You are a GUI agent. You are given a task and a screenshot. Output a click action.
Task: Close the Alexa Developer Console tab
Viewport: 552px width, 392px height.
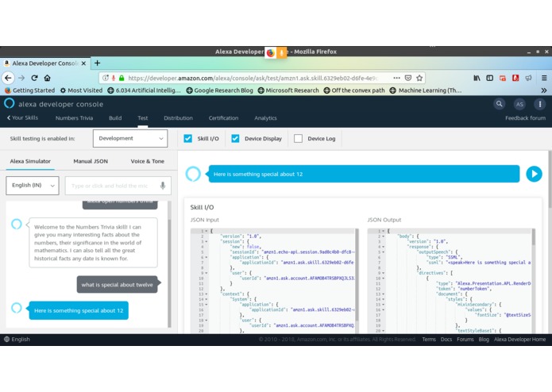[x=83, y=63]
